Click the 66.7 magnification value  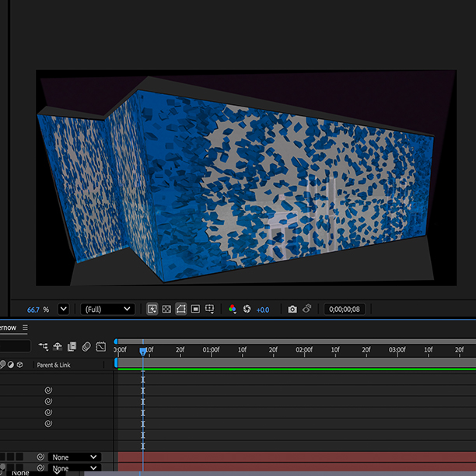pos(33,310)
